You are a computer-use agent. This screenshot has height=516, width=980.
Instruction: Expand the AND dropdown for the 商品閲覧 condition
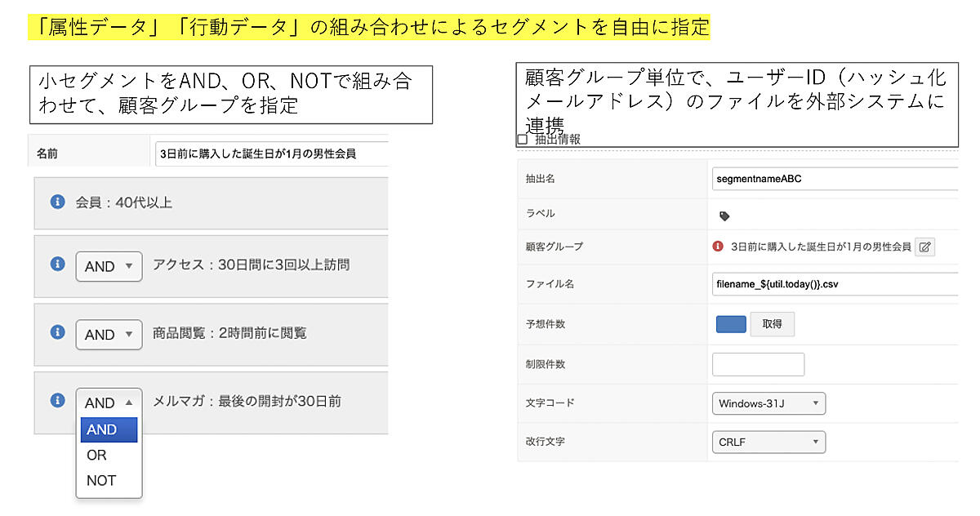click(x=109, y=335)
